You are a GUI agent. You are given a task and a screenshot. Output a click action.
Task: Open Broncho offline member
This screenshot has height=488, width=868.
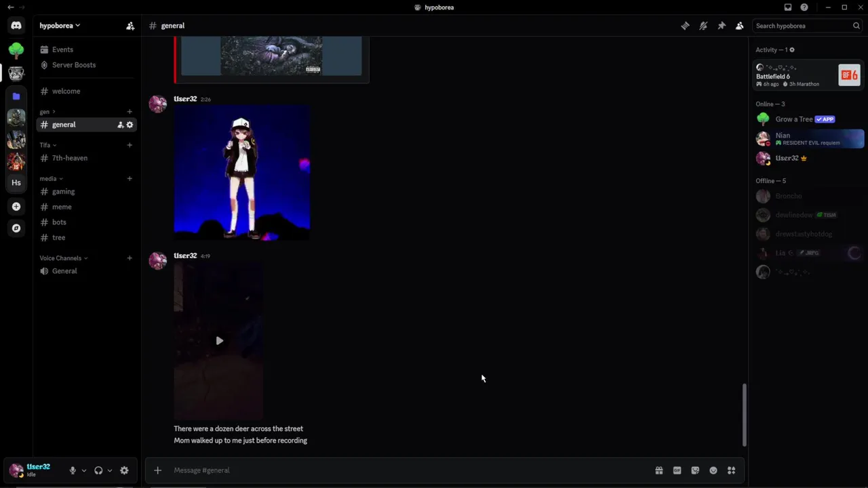tap(808, 196)
